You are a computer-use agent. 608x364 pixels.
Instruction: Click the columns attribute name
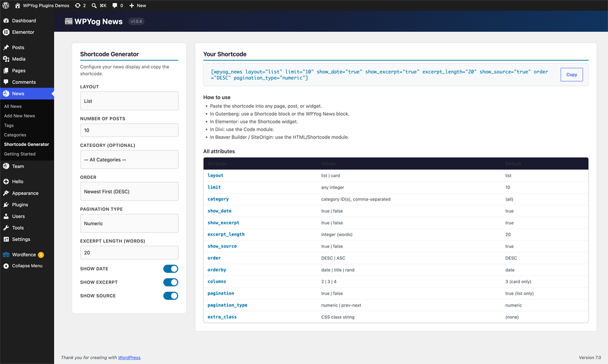coord(217,281)
